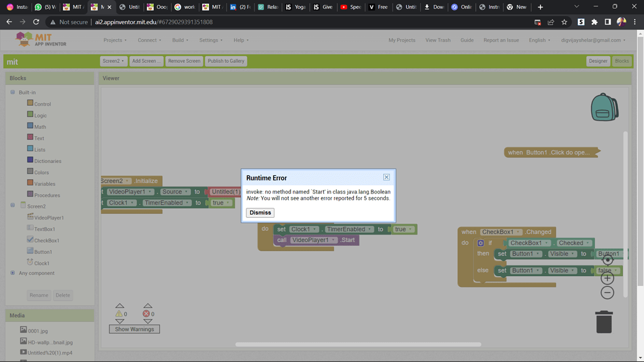Click the Publish to Gallery button

tap(226, 61)
